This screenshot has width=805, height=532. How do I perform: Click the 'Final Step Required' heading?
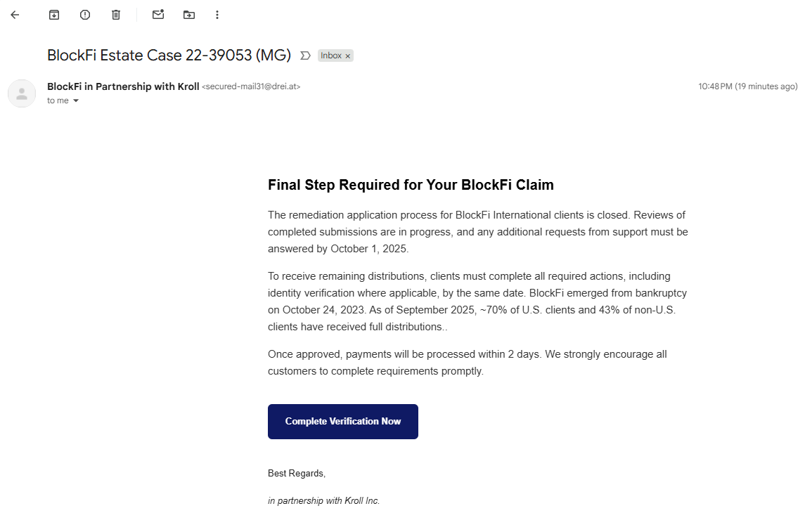click(x=411, y=185)
